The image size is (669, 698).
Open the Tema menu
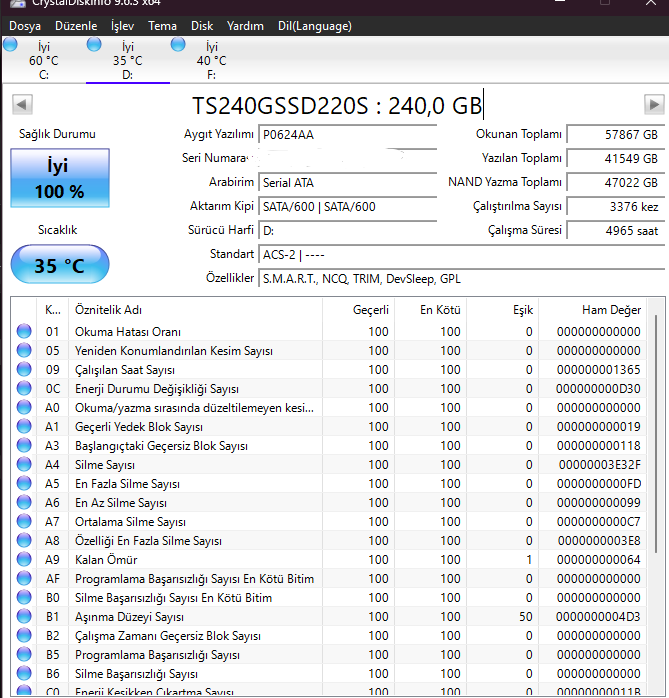(x=162, y=26)
